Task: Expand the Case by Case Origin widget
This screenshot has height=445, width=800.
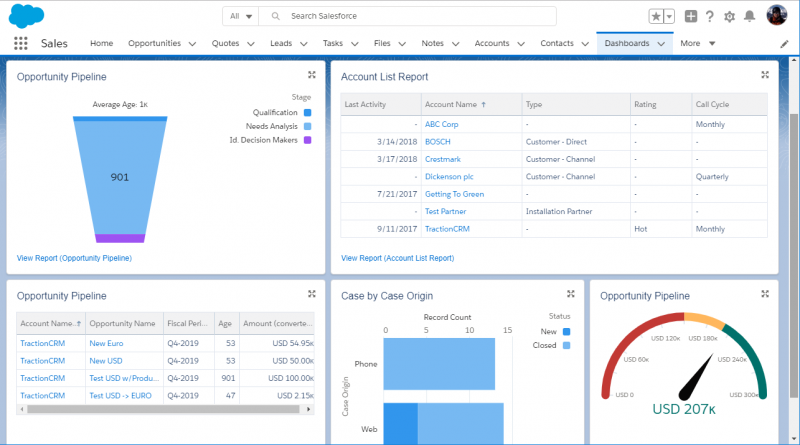Action: tap(571, 294)
